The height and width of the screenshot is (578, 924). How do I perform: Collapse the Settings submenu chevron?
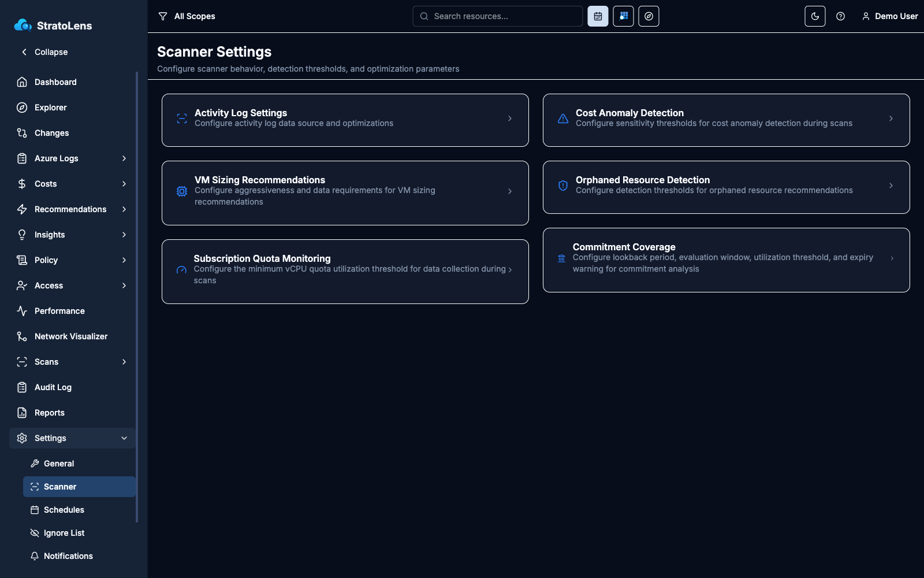point(124,438)
